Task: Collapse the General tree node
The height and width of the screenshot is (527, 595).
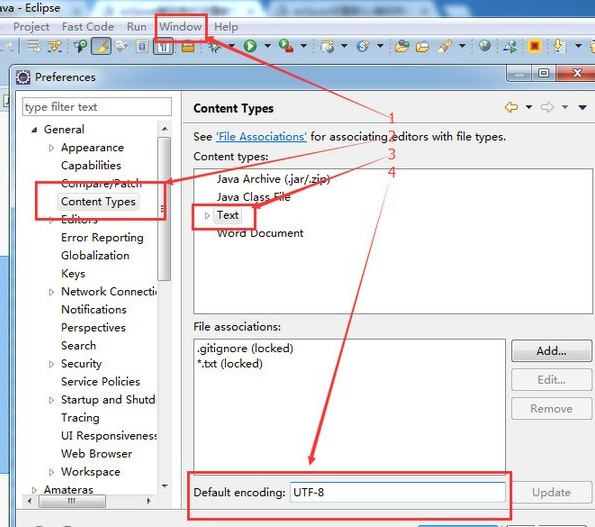Action: point(35,130)
